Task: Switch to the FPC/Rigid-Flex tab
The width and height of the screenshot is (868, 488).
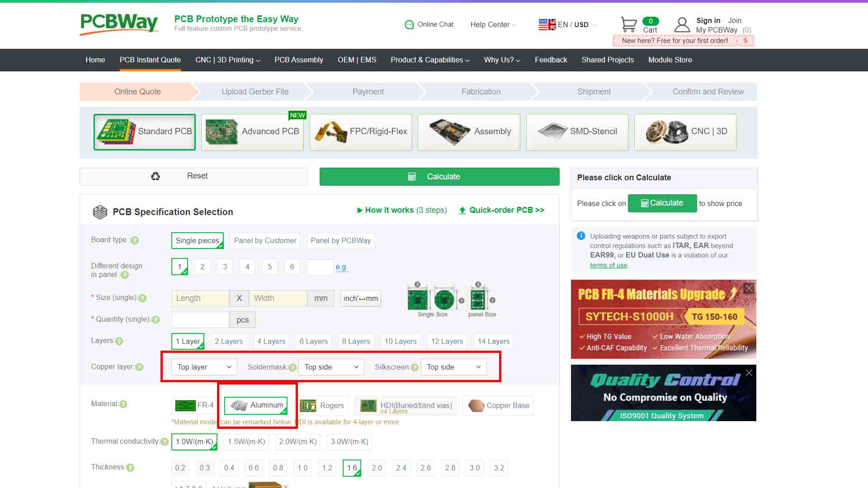Action: point(361,132)
